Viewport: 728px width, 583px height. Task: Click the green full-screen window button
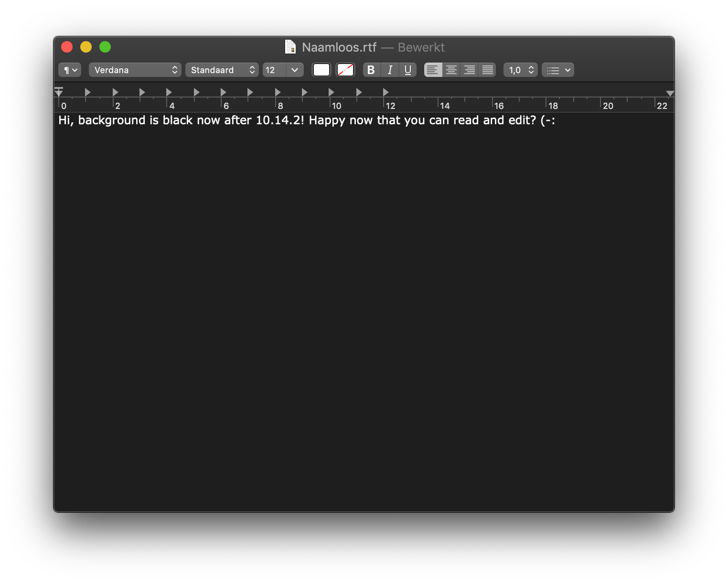pos(105,47)
